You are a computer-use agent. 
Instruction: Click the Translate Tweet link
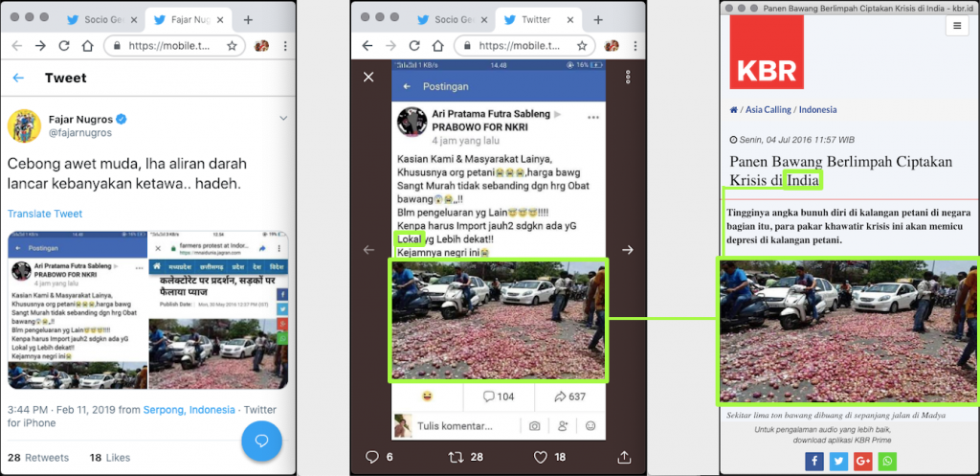pos(45,214)
